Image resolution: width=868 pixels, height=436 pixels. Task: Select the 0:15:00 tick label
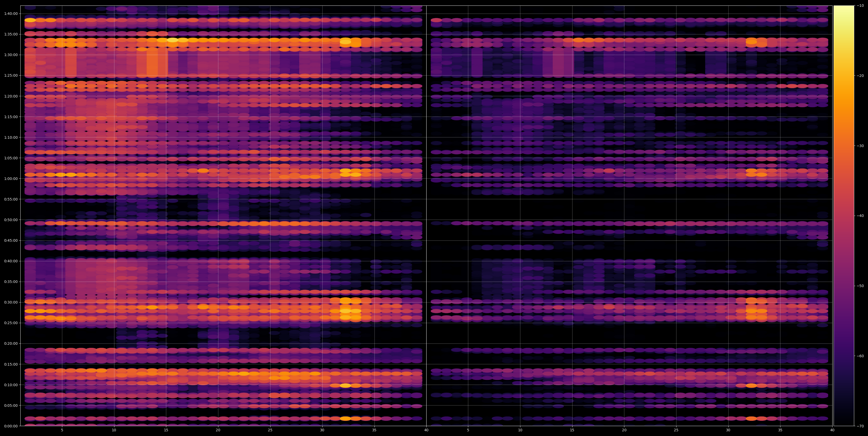pos(11,364)
